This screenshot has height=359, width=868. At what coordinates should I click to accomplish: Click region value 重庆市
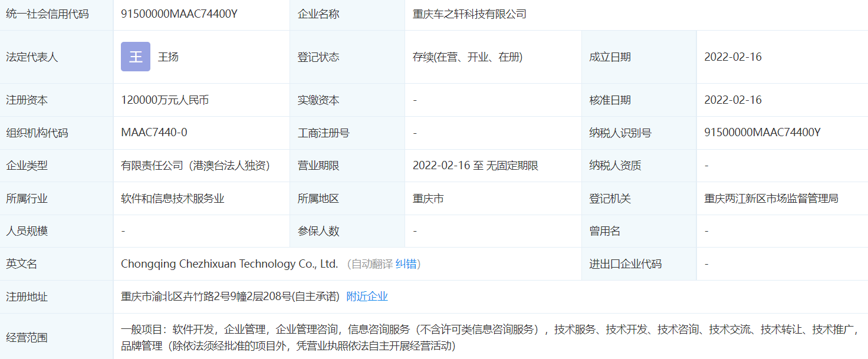pos(428,199)
